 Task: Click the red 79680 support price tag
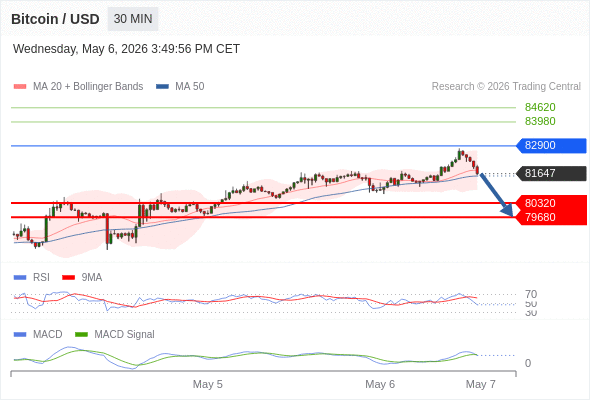point(551,217)
